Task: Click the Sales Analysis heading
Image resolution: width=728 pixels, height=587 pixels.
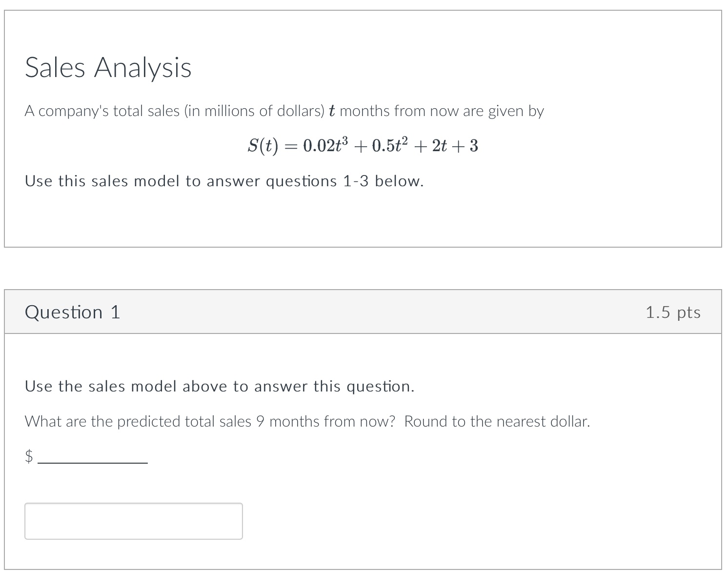Action: click(108, 68)
